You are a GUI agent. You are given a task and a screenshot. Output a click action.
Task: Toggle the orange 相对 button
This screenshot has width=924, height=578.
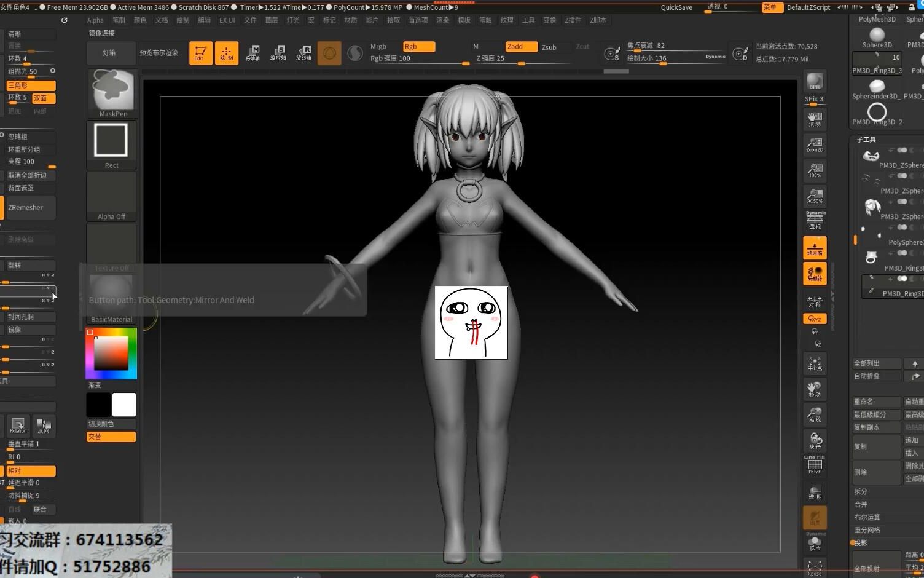31,471
